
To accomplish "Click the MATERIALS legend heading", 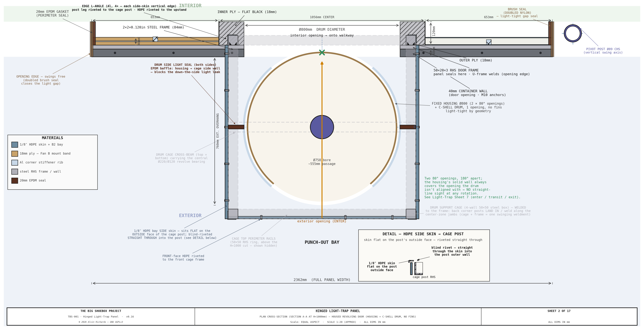I will pyautogui.click(x=52, y=138).
